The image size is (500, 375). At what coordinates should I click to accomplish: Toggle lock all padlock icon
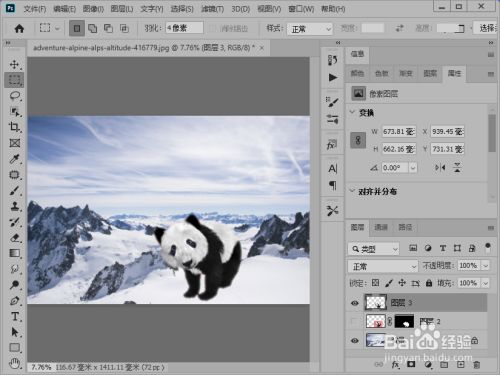tap(429, 283)
